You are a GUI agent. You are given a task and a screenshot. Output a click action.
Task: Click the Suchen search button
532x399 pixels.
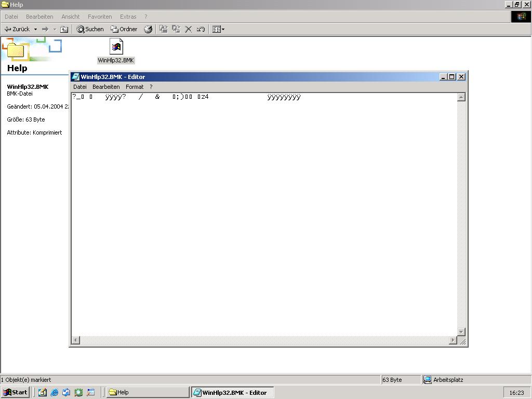pos(90,30)
